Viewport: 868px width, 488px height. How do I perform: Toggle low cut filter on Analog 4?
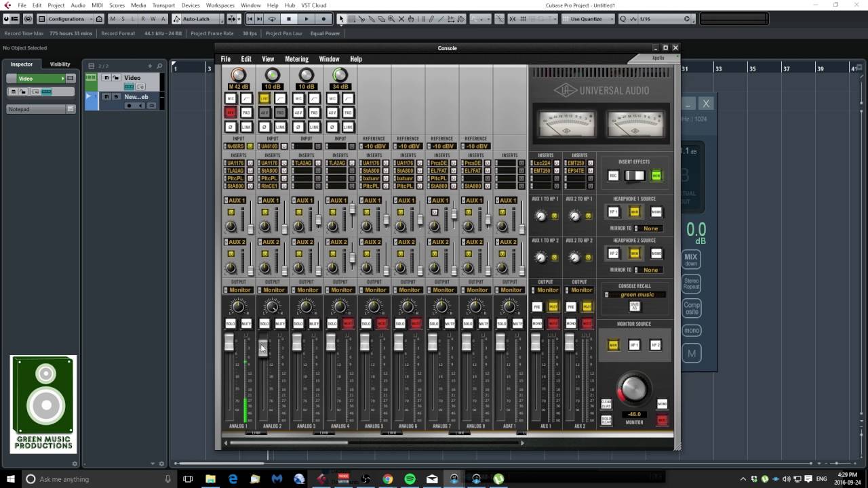tap(348, 99)
